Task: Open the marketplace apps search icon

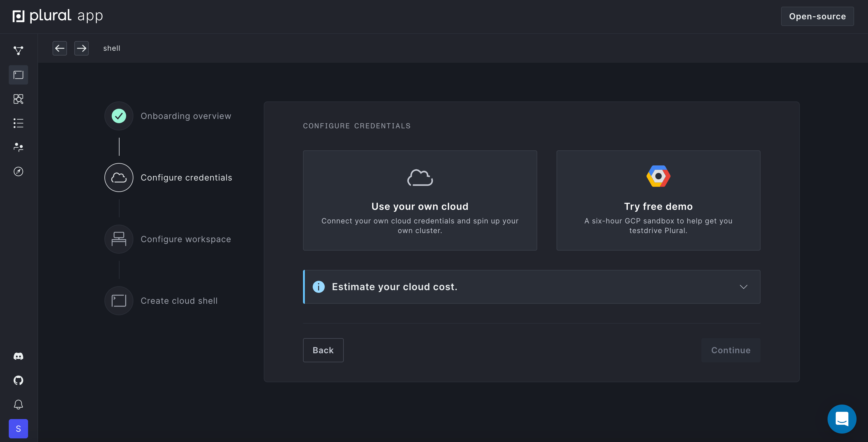Action: tap(18, 99)
